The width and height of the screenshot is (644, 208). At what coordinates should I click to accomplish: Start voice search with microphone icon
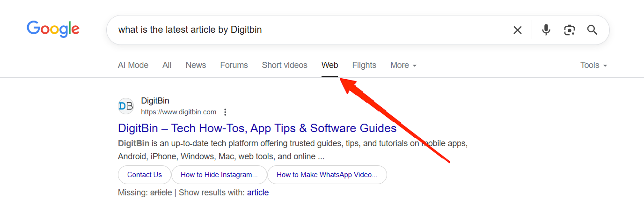pos(546,30)
